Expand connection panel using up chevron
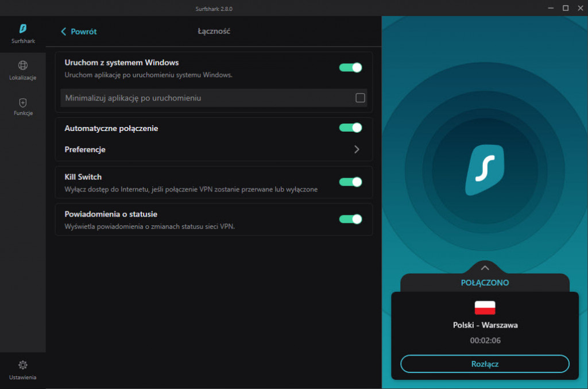The width and height of the screenshot is (588, 389). pyautogui.click(x=485, y=268)
